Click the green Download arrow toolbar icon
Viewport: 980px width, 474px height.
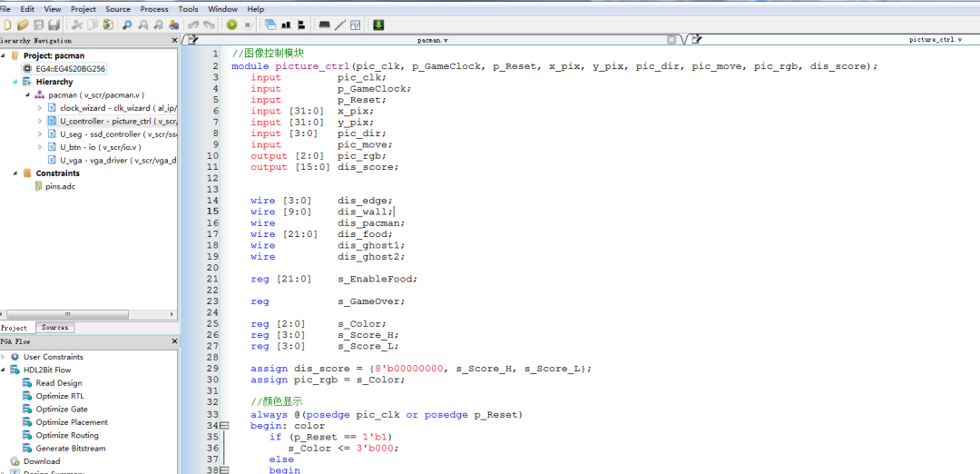click(x=378, y=25)
